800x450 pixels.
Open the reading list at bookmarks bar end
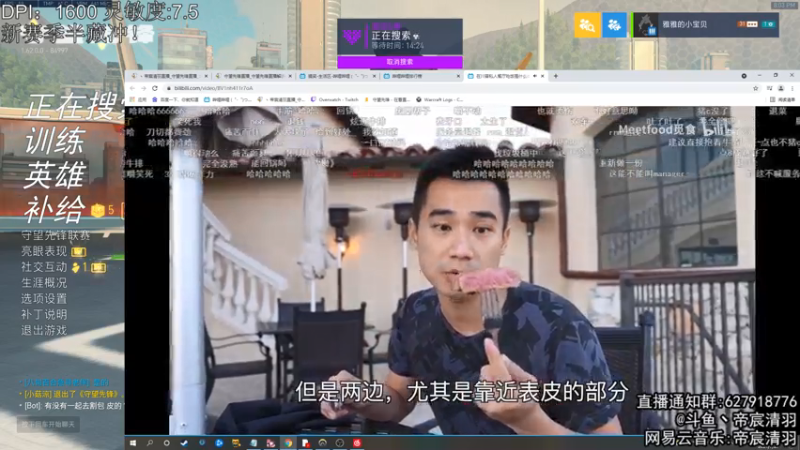(x=782, y=99)
